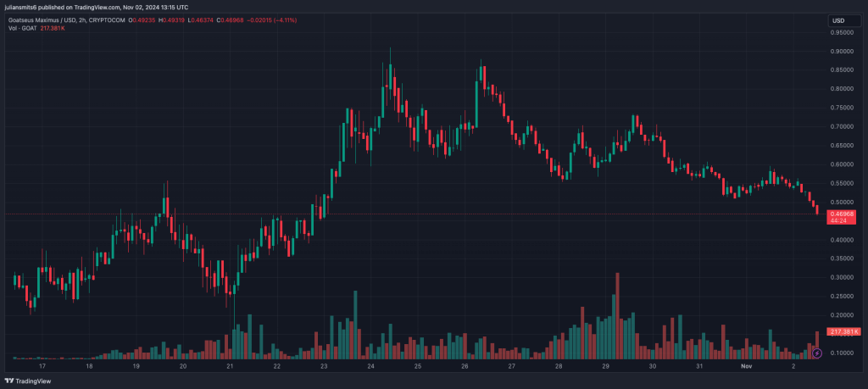Screen dimensions: 868x389
Task: Click date 30 on the time axis
Action: pyautogui.click(x=653, y=366)
